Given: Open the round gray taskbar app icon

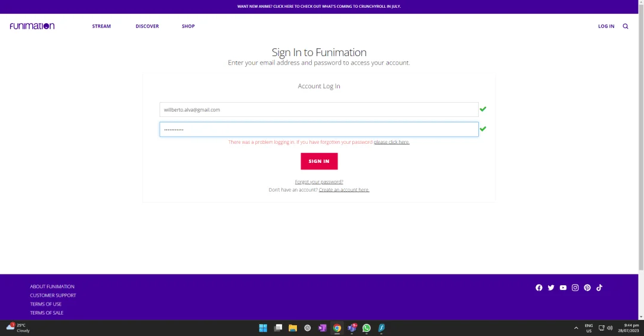Looking at the screenshot, I should [x=307, y=328].
